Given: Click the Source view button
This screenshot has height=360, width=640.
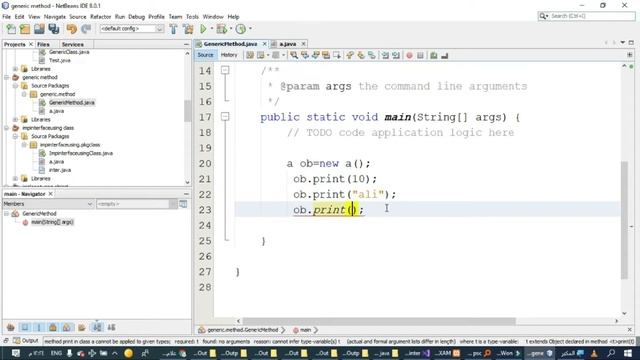Looking at the screenshot, I should 205,55.
